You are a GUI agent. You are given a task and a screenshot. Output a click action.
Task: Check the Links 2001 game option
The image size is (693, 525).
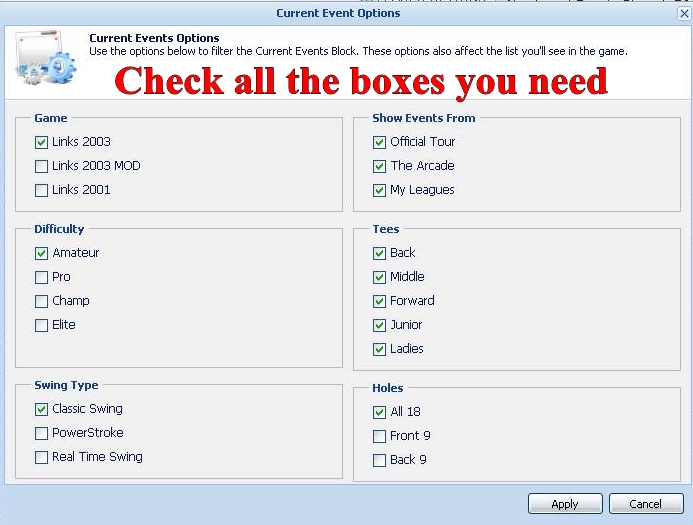tap(41, 190)
